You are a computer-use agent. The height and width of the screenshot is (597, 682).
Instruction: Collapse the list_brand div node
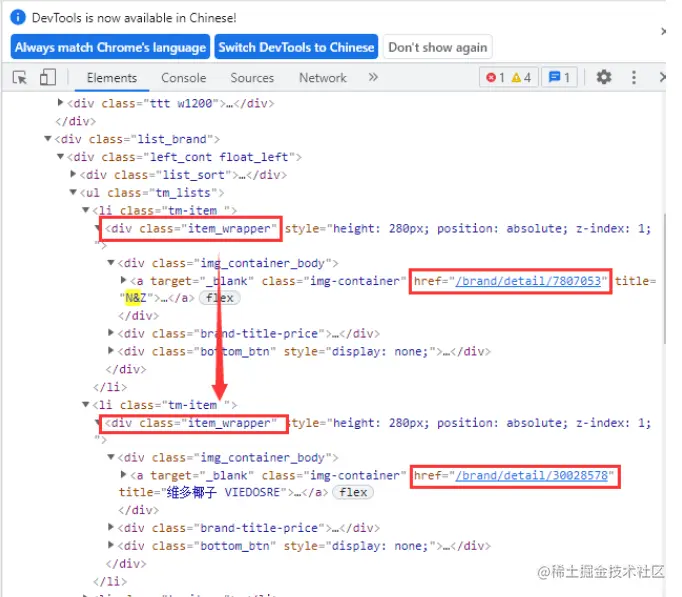(x=48, y=139)
